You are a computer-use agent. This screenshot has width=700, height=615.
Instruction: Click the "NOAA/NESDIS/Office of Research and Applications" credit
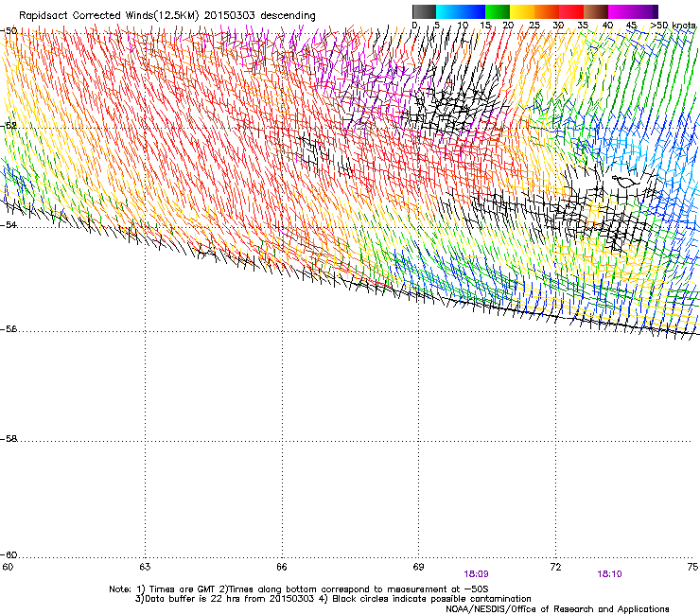tap(557, 609)
